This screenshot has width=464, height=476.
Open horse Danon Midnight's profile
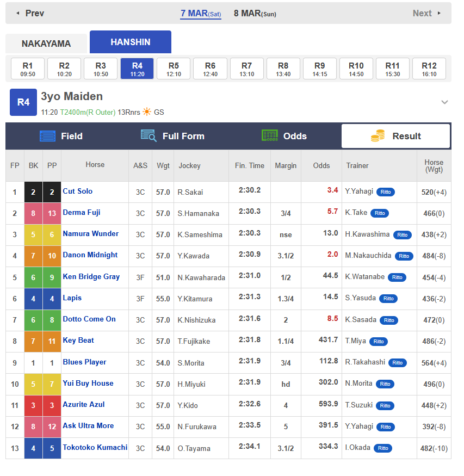coord(90,255)
